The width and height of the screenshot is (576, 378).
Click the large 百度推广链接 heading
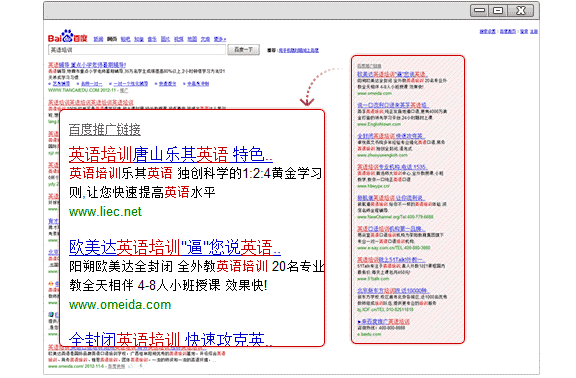[x=105, y=130]
